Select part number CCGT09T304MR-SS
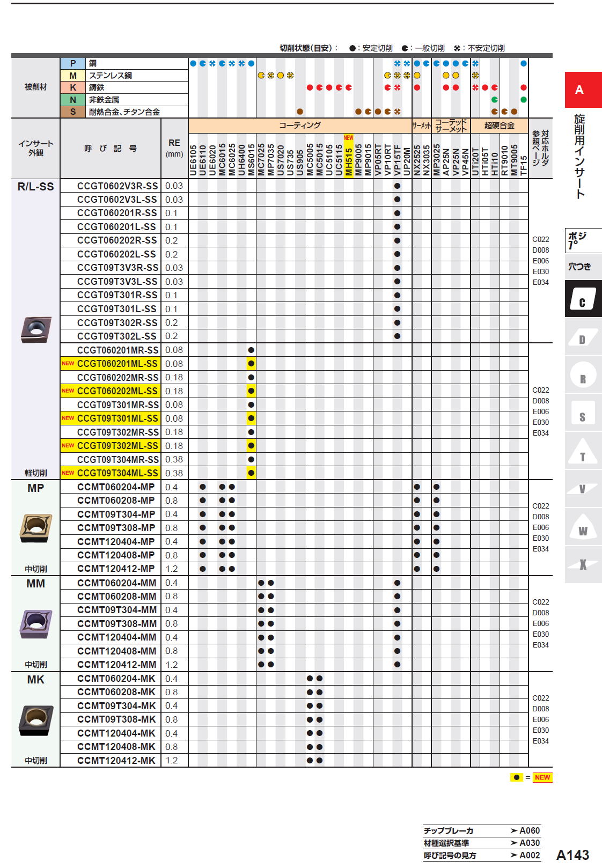 pos(118,460)
